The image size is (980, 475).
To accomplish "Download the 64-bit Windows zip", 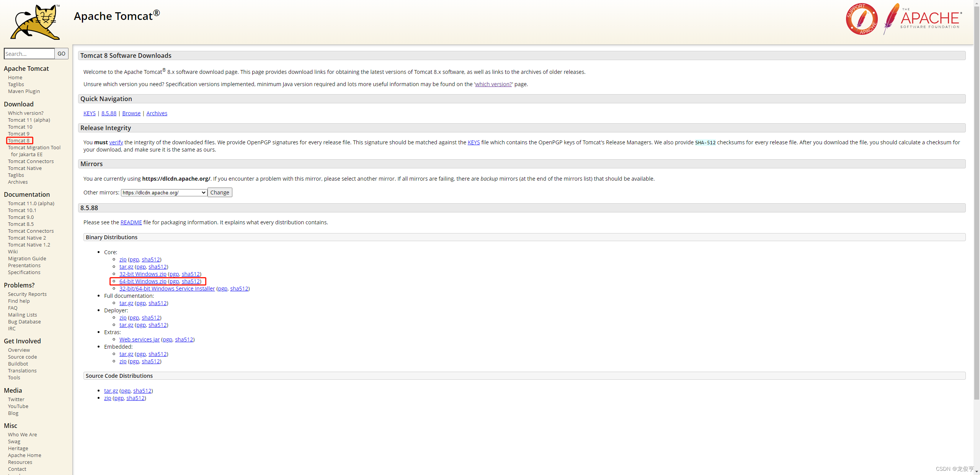I will point(143,281).
